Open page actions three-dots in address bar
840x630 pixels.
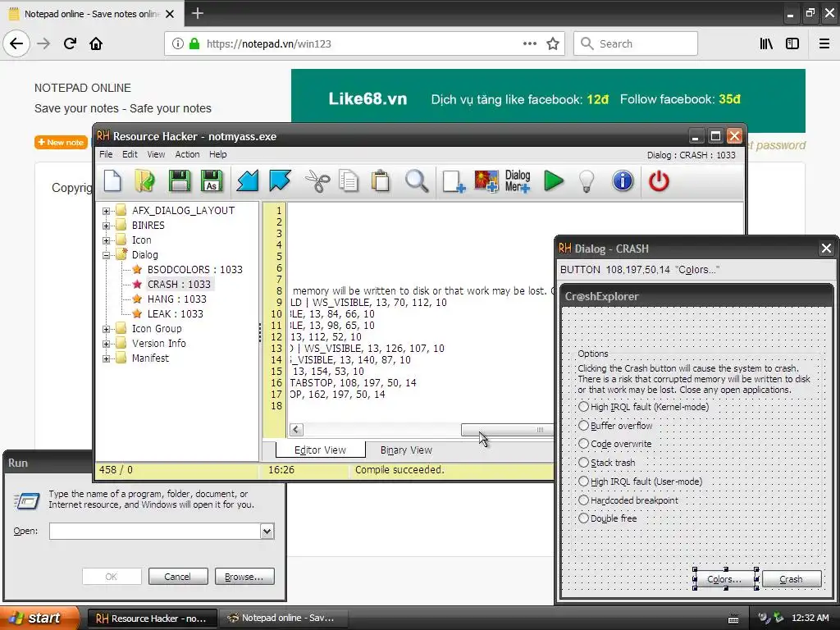click(530, 44)
